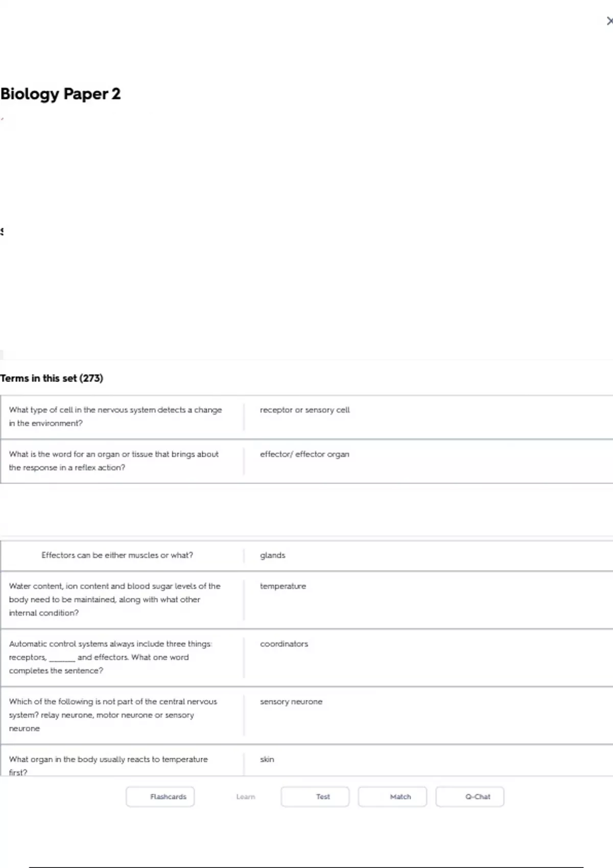The width and height of the screenshot is (613, 868).
Task: Select the 'receptor or sensory cell' answer
Action: pyautogui.click(x=304, y=410)
